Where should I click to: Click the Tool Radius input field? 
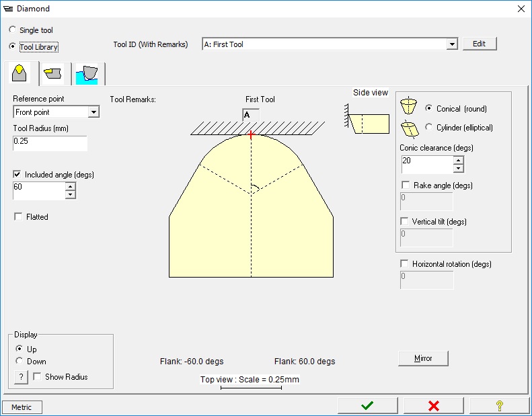pos(50,143)
